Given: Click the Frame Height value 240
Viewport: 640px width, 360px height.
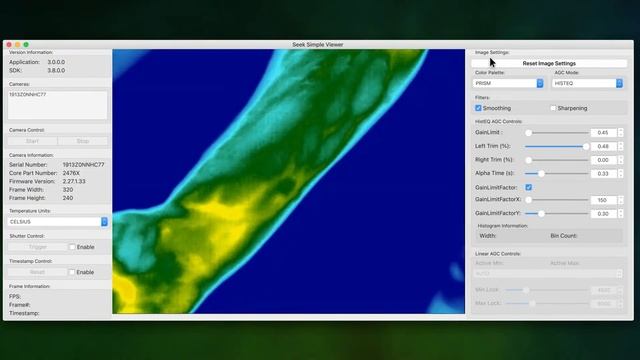Looking at the screenshot, I should [x=68, y=198].
